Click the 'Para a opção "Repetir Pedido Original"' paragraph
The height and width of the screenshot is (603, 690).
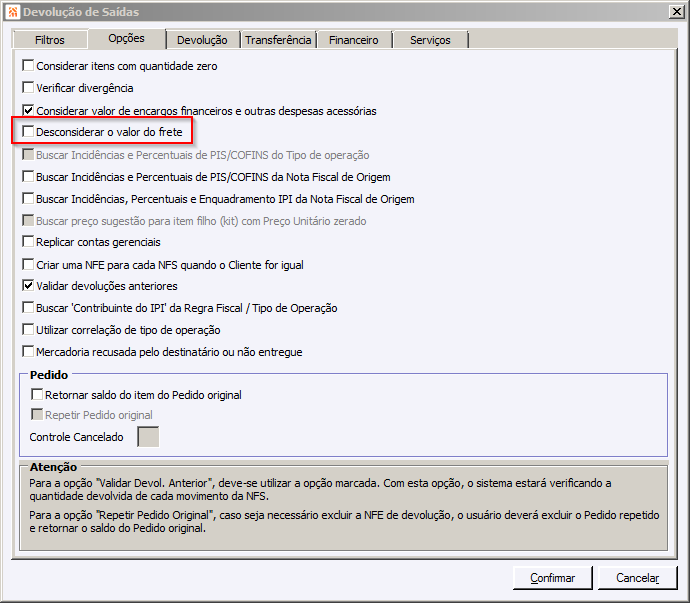(x=345, y=522)
